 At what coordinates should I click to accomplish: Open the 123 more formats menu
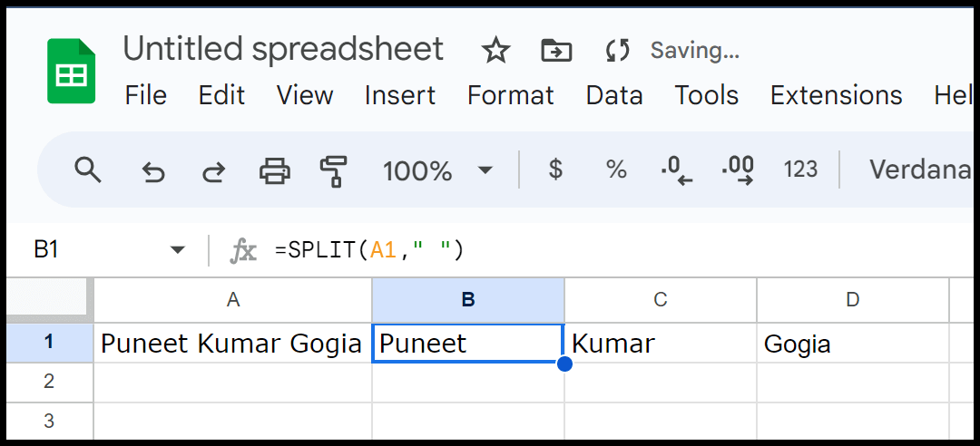pos(800,170)
